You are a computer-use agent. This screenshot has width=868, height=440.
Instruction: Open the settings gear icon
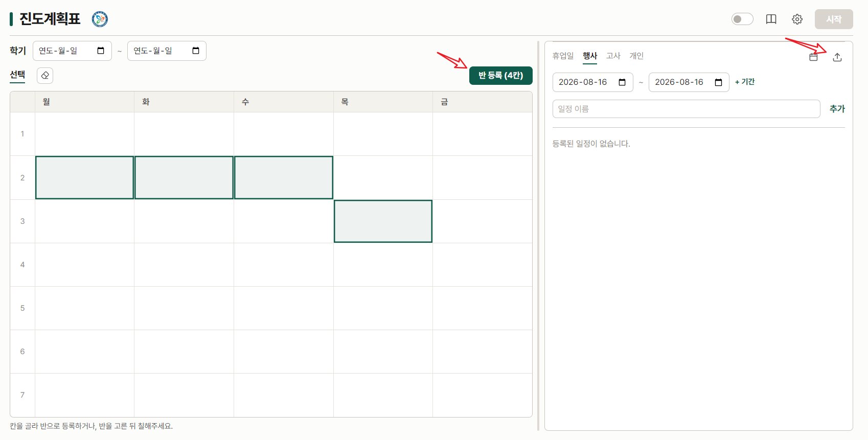coord(797,19)
